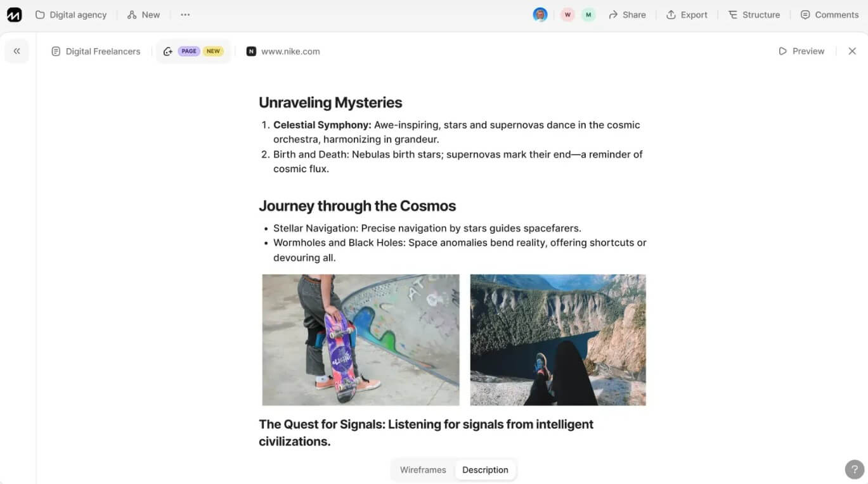Screen dimensions: 868x484
Task: Collapse sidebar with double chevron icon
Action: tap(16, 51)
